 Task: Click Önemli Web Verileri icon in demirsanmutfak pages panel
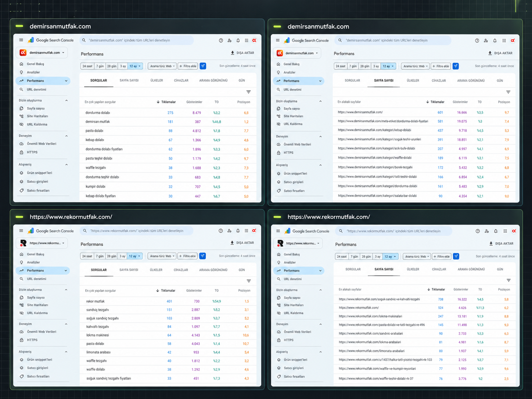(x=278, y=144)
